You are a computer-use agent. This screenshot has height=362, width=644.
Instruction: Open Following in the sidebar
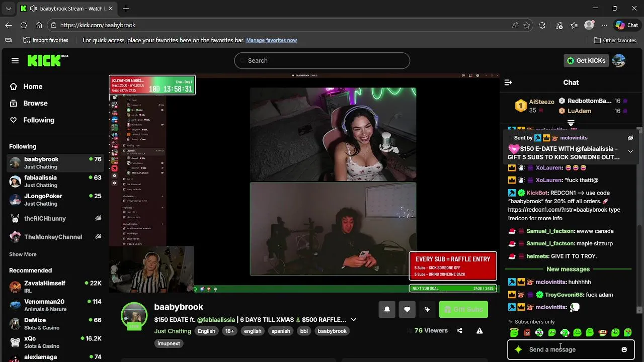coord(39,120)
